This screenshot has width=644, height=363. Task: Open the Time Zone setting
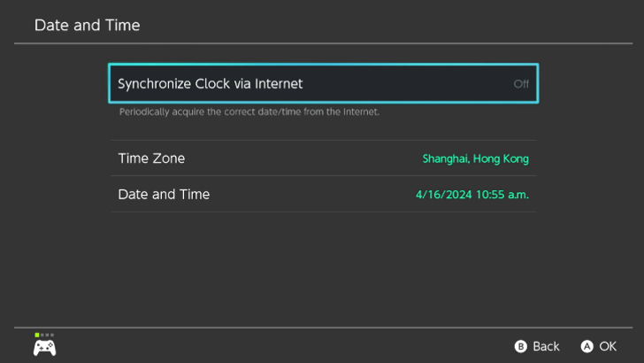323,158
